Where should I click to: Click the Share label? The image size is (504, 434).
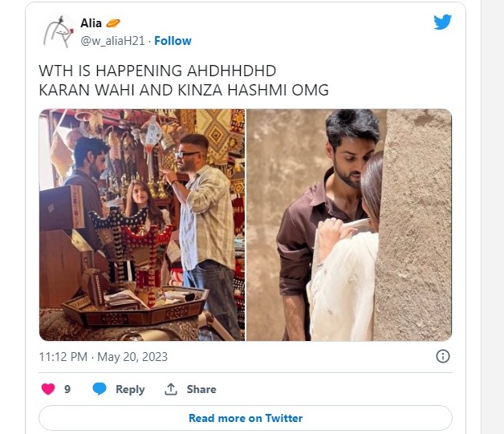click(201, 389)
